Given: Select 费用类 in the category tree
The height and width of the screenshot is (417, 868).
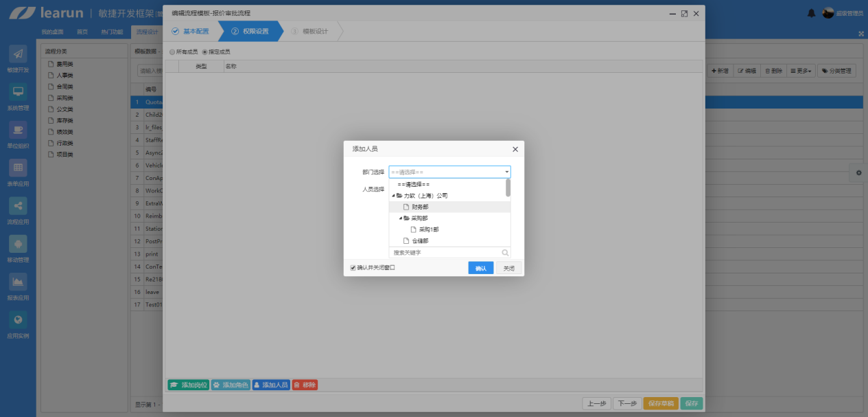Looking at the screenshot, I should pos(64,64).
